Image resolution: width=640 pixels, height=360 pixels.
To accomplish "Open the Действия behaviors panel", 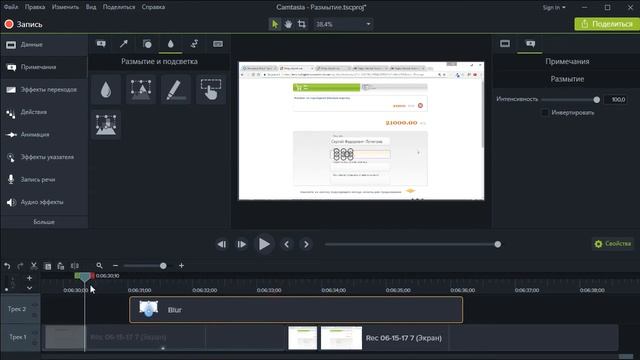I will [44, 112].
